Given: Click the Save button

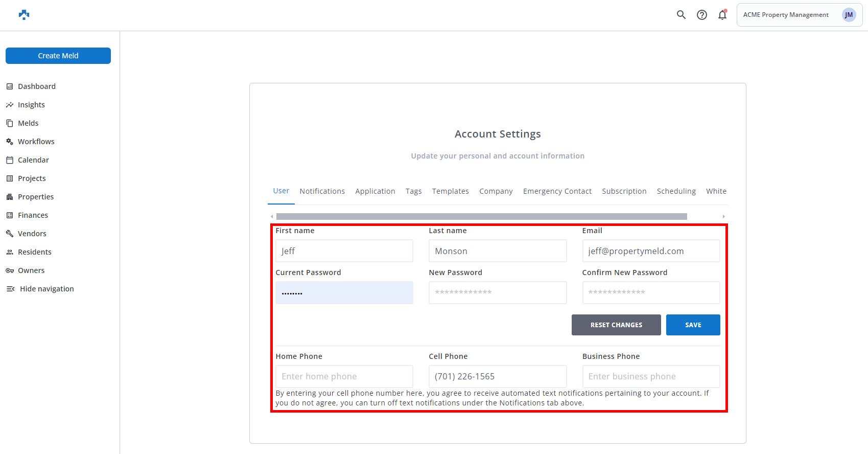Looking at the screenshot, I should (693, 325).
